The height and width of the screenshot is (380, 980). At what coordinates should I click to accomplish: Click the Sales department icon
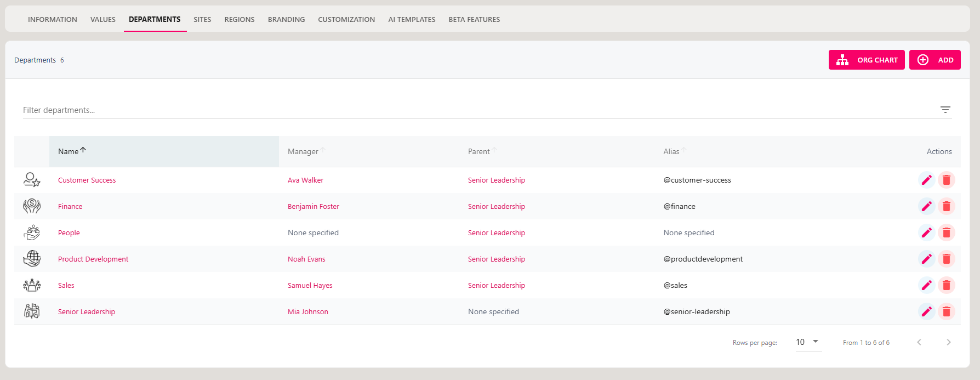(32, 285)
